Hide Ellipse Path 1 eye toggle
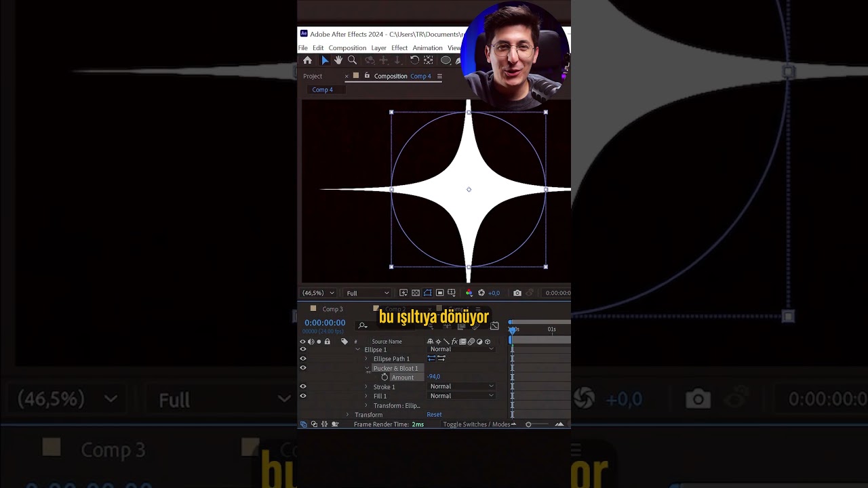868x488 pixels. point(303,359)
